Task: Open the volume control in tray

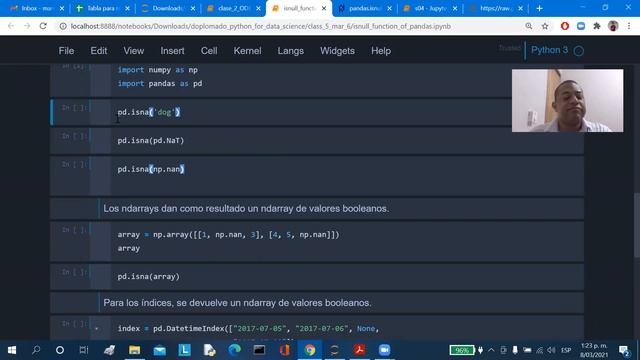Action: tap(551, 350)
